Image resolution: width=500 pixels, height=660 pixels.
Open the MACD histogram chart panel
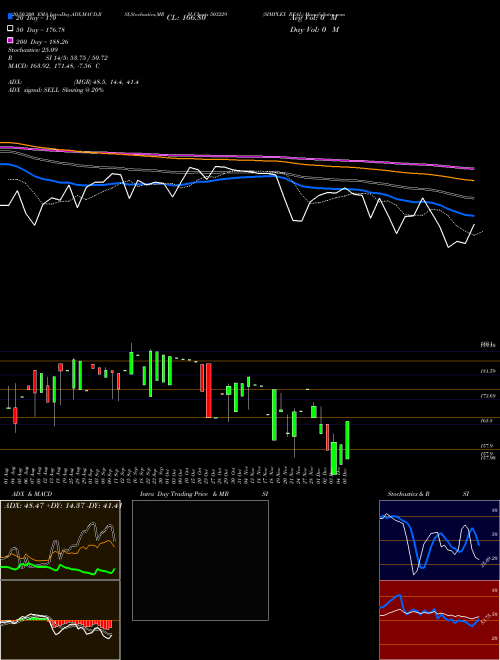point(60,620)
